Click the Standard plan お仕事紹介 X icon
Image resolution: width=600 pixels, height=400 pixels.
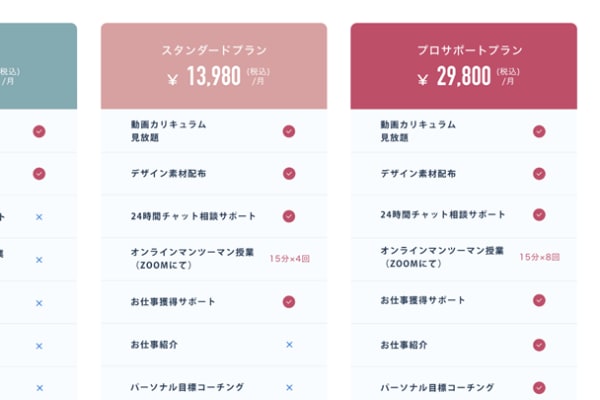(x=289, y=344)
